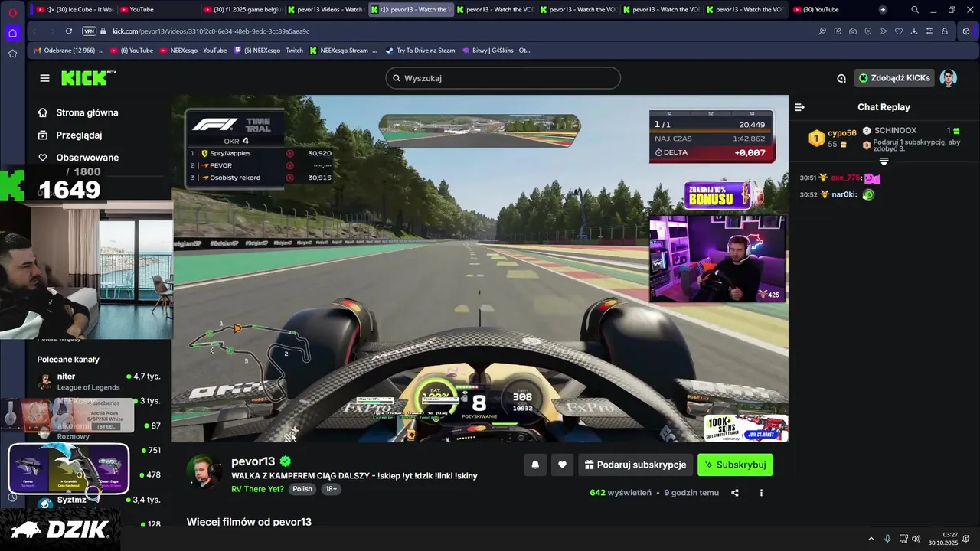Click the ZGARNIJ 10% BONUSU banner in video
Screen dimensions: 980x551
point(718,195)
